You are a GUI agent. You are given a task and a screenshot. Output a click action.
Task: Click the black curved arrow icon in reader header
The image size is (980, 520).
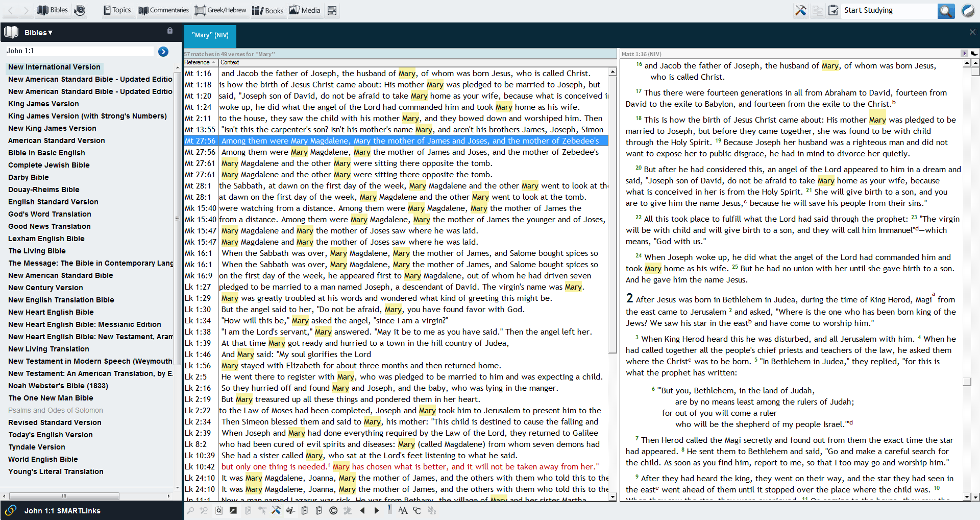(x=974, y=53)
